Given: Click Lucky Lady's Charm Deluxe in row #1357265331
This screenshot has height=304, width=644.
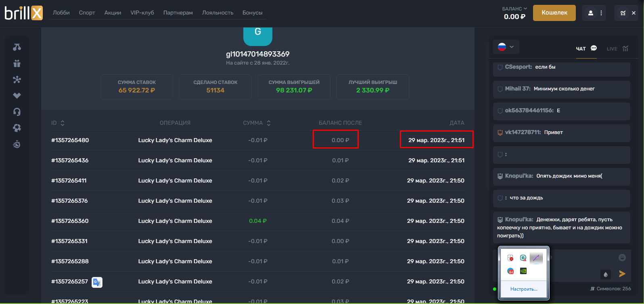Looking at the screenshot, I should coord(175,241).
